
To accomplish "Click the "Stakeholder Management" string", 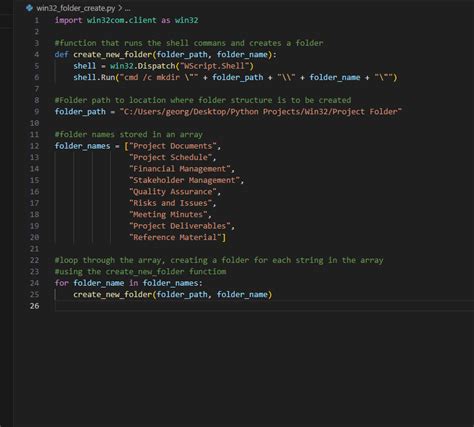I will 184,180.
